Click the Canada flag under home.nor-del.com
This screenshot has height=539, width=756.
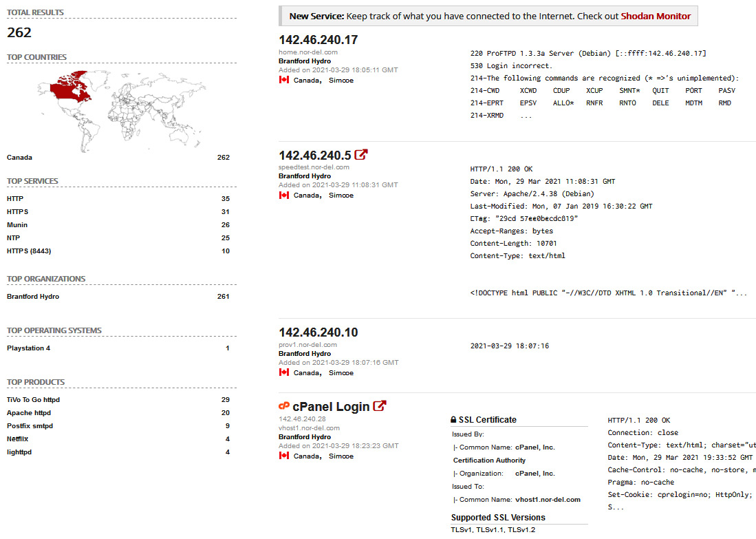click(x=284, y=80)
